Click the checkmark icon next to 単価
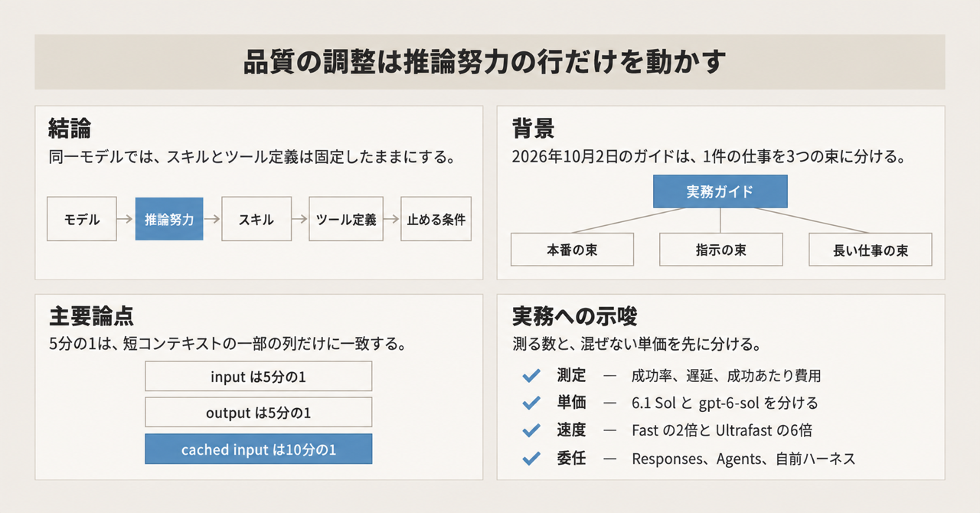This screenshot has height=513, width=980. pyautogui.click(x=531, y=403)
